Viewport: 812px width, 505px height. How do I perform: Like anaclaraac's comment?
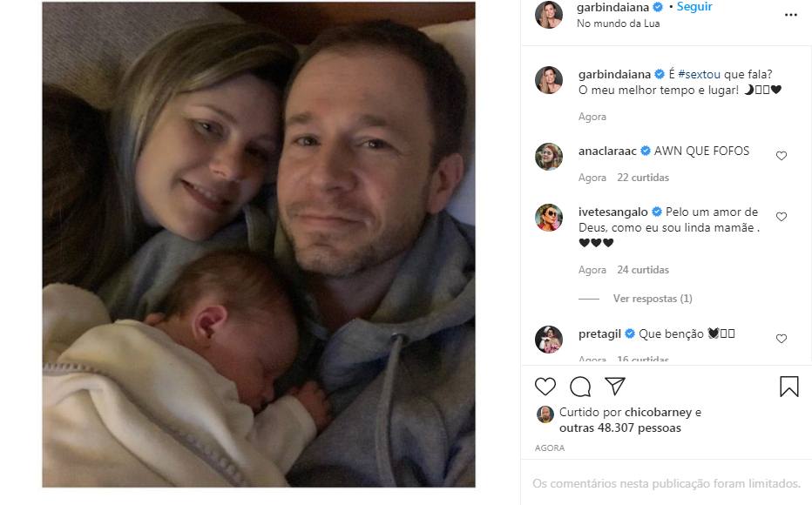782,156
